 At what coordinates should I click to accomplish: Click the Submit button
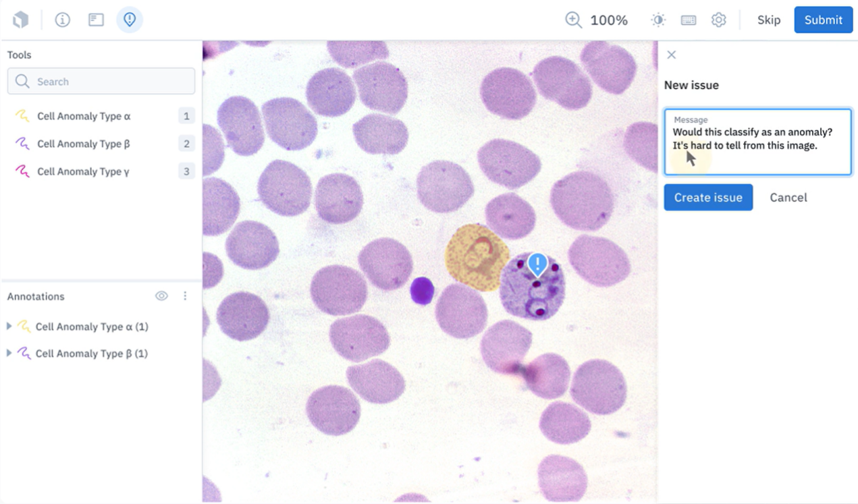[x=823, y=20]
